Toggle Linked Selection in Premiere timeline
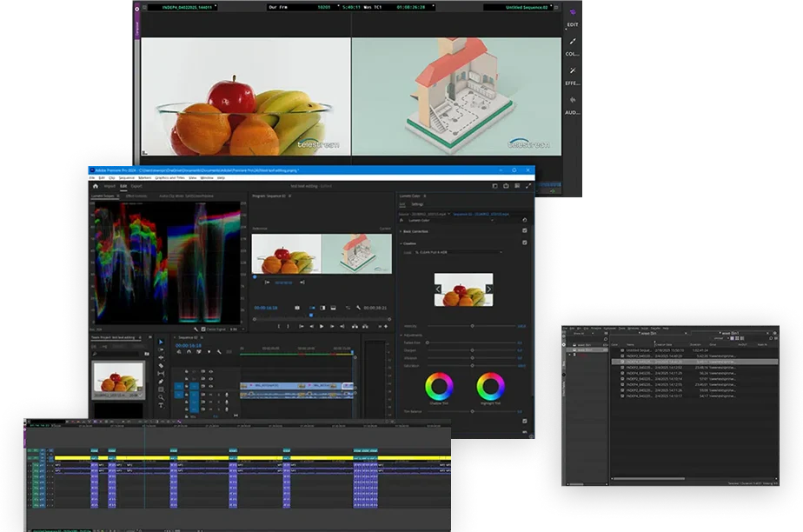This screenshot has width=803, height=532. 199,352
